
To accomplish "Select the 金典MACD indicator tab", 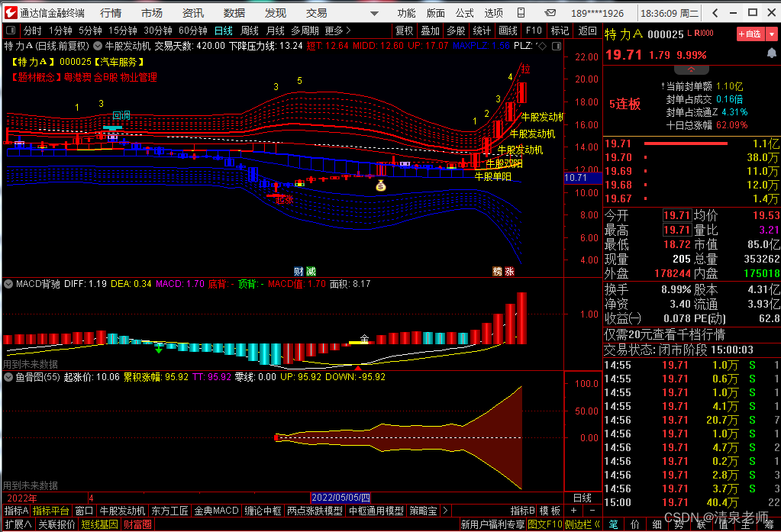I will pos(216,511).
